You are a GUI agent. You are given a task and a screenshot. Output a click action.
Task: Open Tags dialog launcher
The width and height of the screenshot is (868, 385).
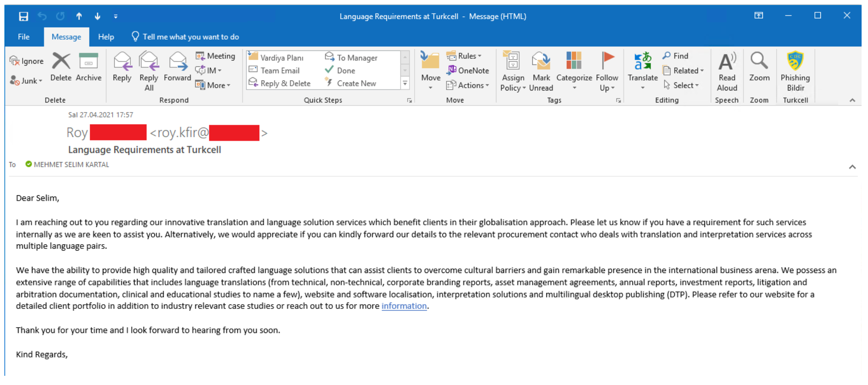pyautogui.click(x=618, y=100)
